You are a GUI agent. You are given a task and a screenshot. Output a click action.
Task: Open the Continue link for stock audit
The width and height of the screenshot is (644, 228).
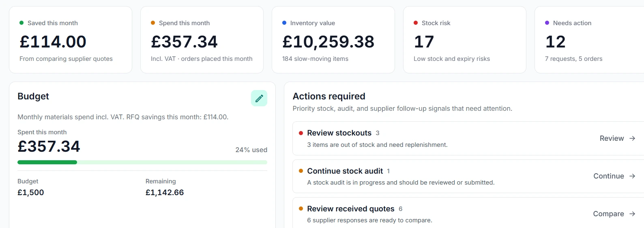[x=614, y=176]
